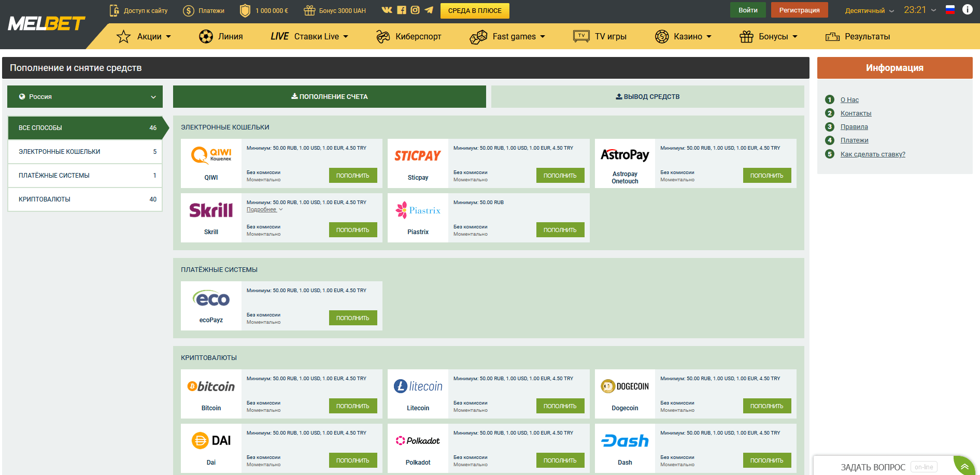Click the Russian flag language icon

(950, 10)
